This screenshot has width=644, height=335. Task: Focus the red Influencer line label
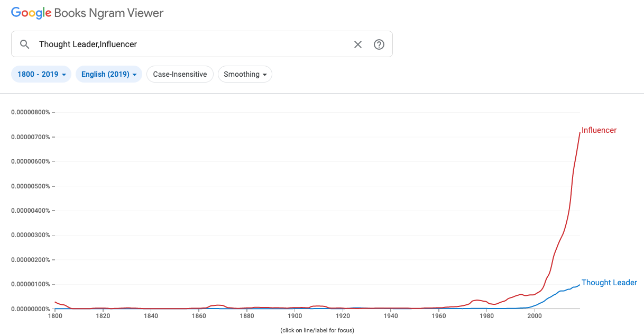tap(599, 130)
